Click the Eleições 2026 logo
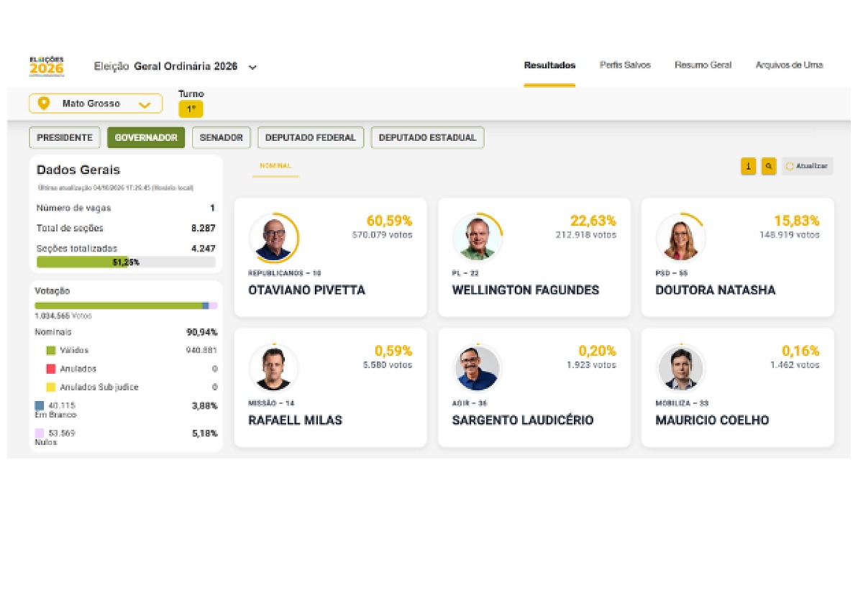 click(47, 66)
